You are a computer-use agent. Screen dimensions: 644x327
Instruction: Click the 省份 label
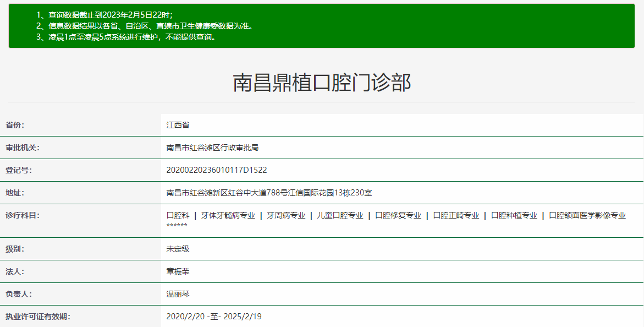coord(15,125)
